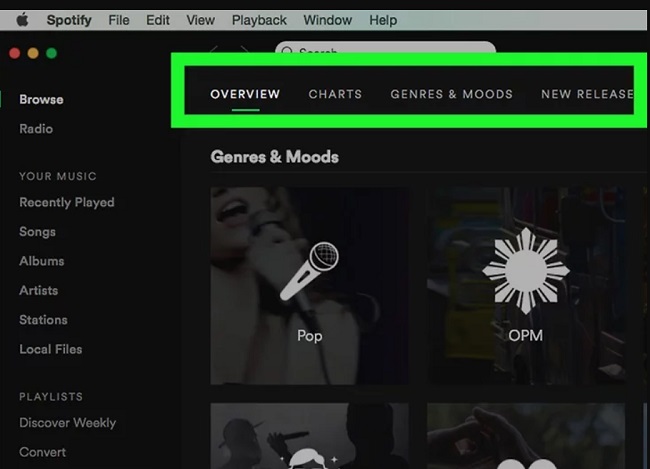Open the Help menu
The height and width of the screenshot is (469, 650).
click(383, 20)
